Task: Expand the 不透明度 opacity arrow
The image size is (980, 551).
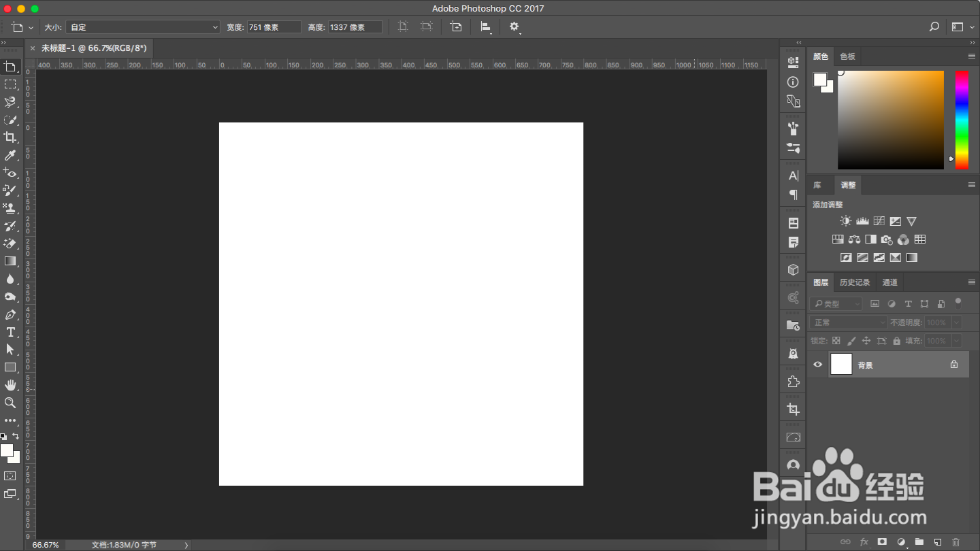Action: tap(956, 322)
